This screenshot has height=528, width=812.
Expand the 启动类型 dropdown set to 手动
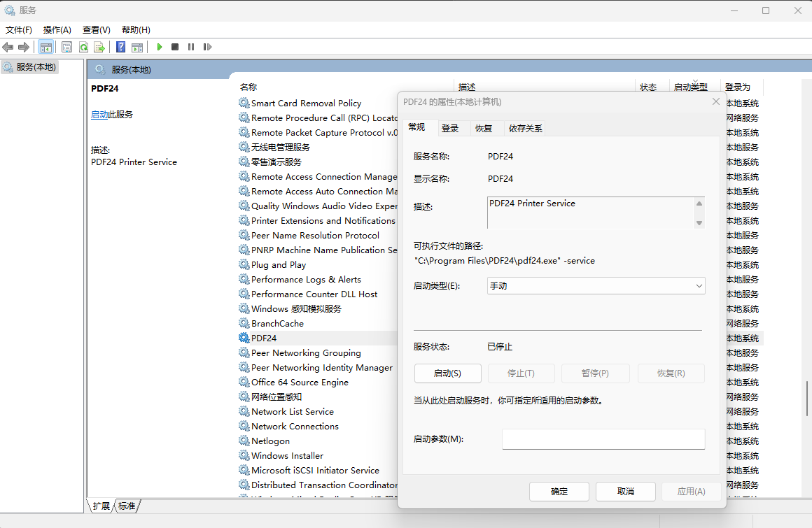(596, 286)
